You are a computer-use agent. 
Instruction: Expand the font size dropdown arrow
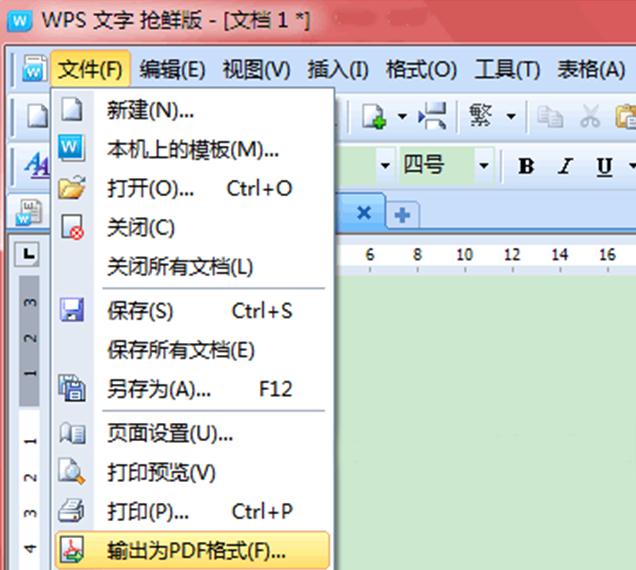[483, 166]
